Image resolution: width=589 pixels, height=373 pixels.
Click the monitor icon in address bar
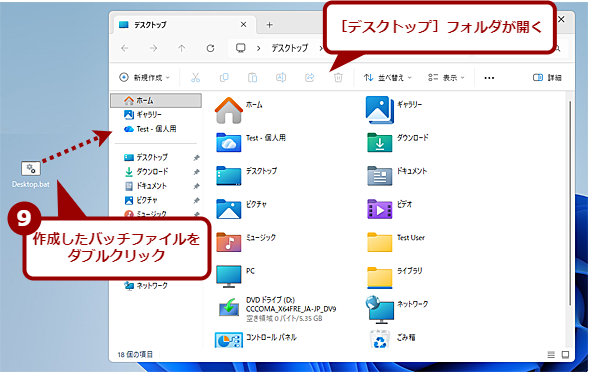(240, 48)
